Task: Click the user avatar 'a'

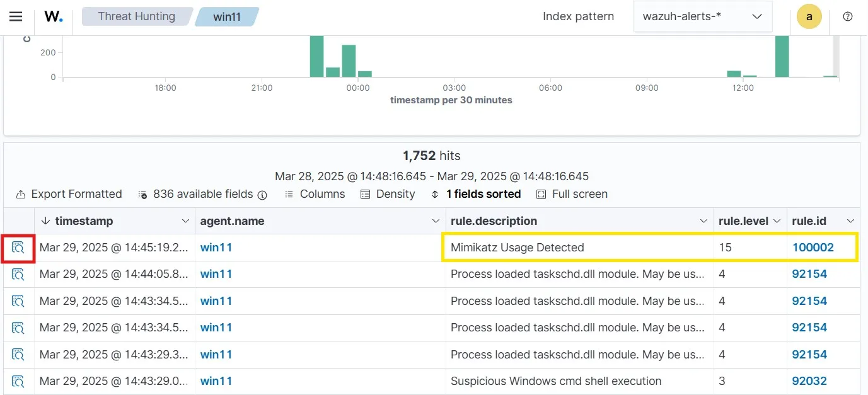Action: [809, 17]
